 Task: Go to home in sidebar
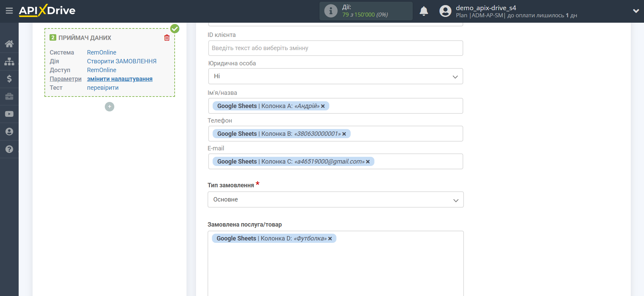coord(9,44)
